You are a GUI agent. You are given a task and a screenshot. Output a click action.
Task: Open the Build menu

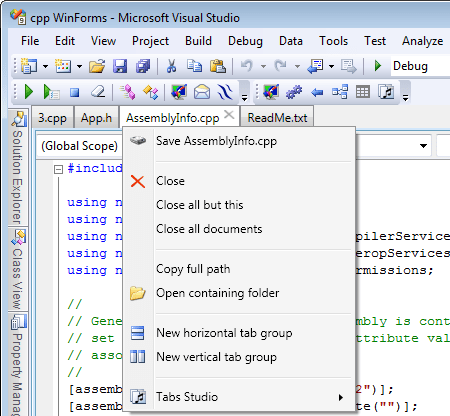[198, 41]
